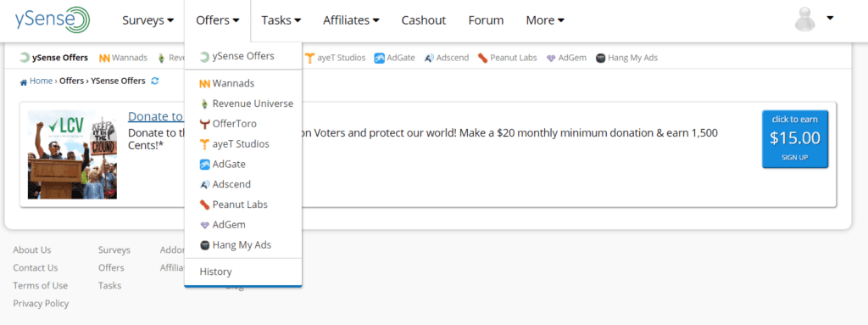Click the home icon in breadcrumb
This screenshot has width=868, height=325.
click(23, 82)
